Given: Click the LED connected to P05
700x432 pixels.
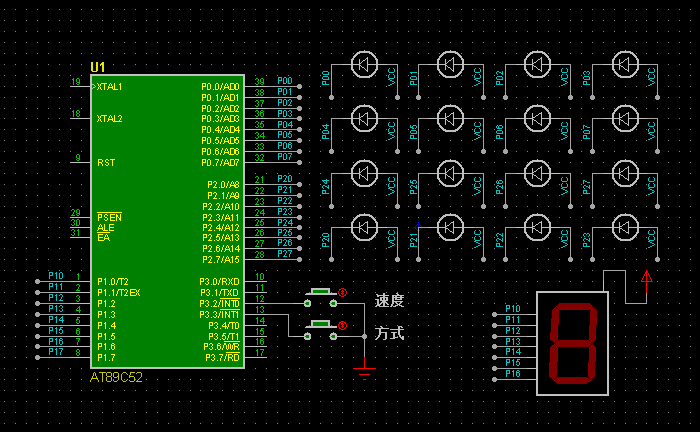Looking at the screenshot, I should pyautogui.click(x=449, y=120).
